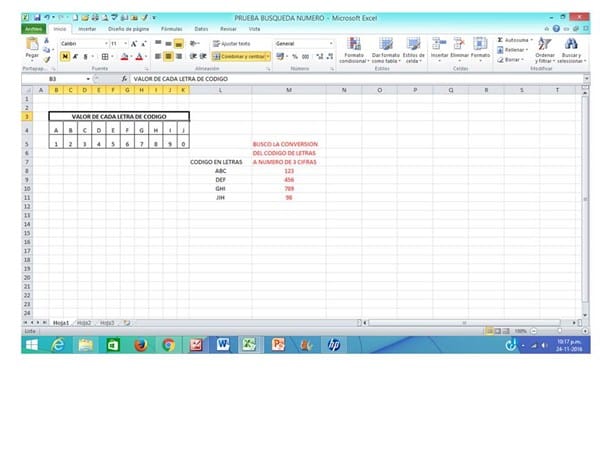This screenshot has width=600, height=450.
Task: Click the accounting number format icon
Action: pos(280,57)
